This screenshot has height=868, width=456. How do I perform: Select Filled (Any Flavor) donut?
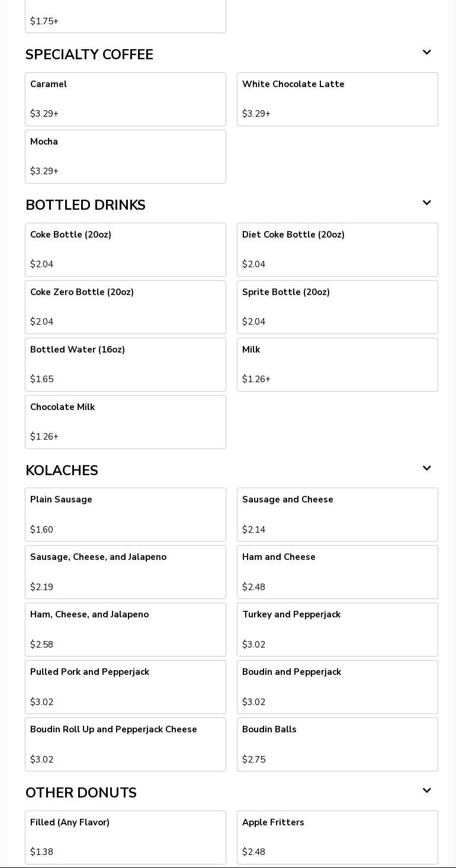(126, 837)
